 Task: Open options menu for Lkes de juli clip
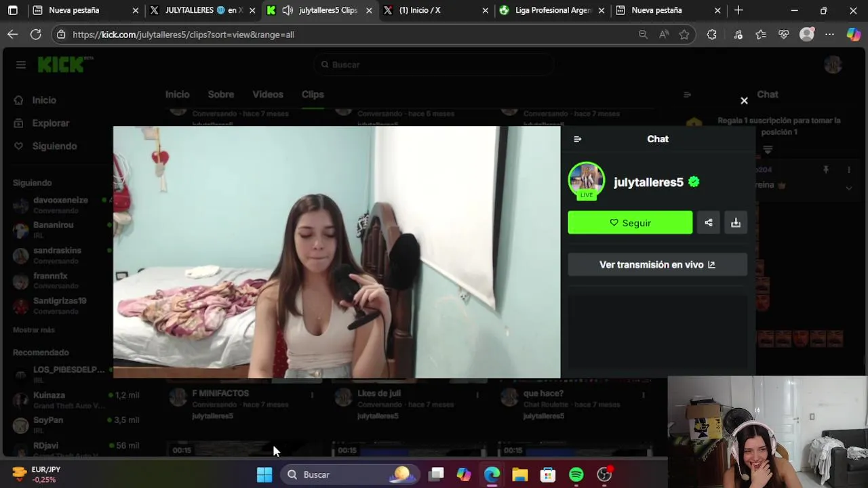(477, 394)
